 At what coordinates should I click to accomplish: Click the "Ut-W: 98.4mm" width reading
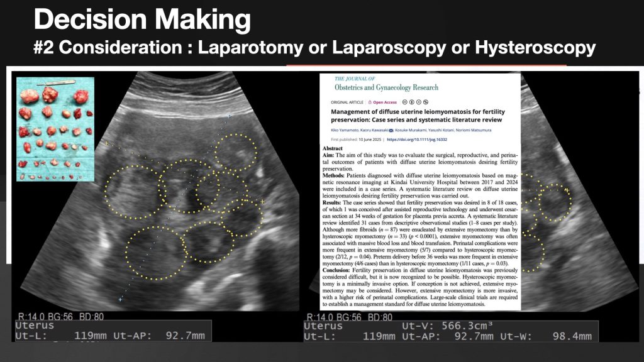pos(546,337)
